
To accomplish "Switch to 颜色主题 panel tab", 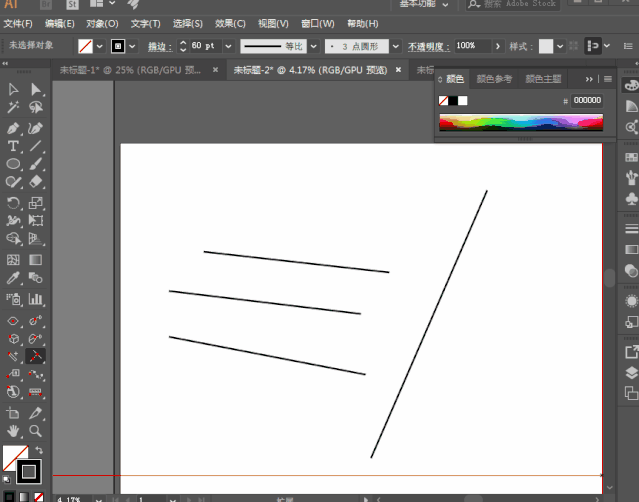I will 543,79.
